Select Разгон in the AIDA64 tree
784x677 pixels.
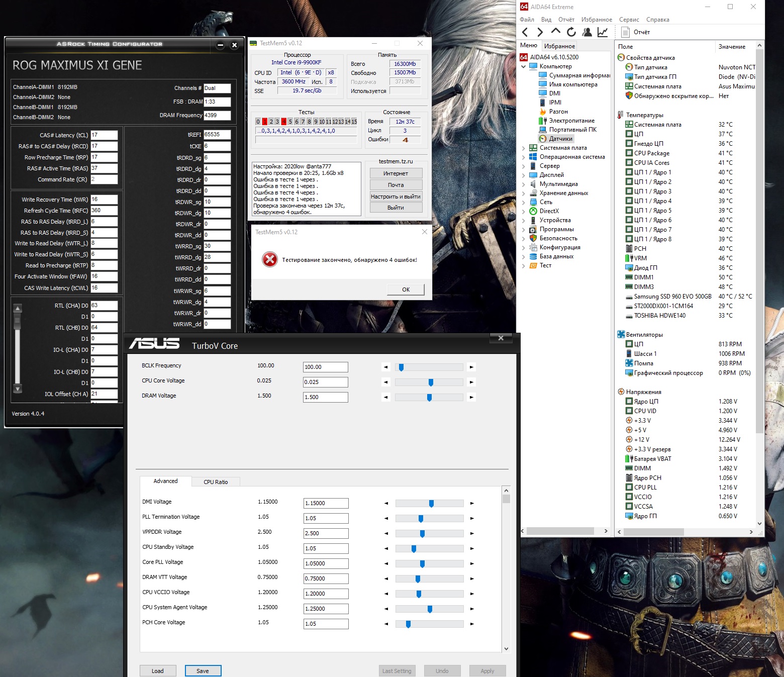554,112
